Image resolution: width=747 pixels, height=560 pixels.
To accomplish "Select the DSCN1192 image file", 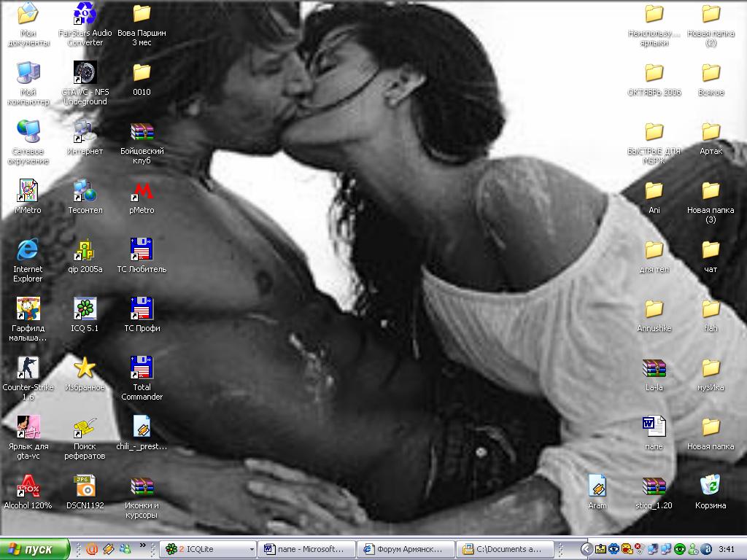I will [85, 486].
